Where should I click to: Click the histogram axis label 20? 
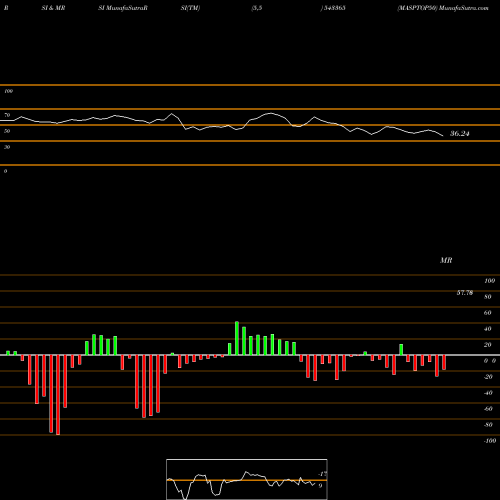(488, 345)
